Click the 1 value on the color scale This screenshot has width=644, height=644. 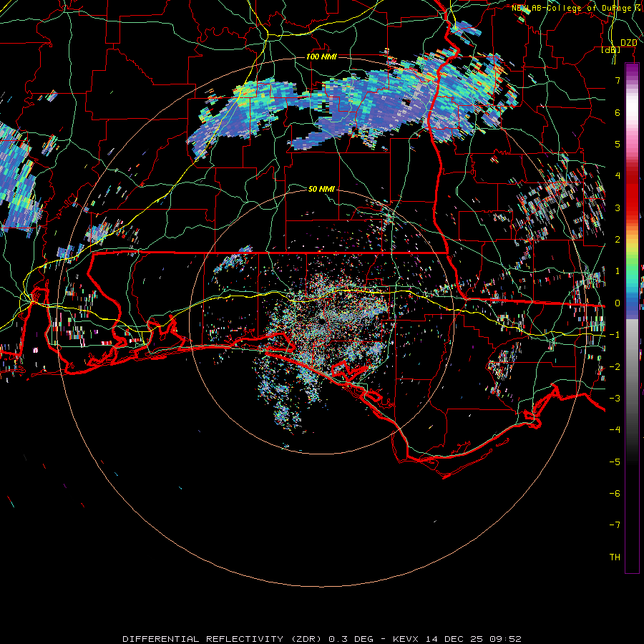(x=618, y=271)
